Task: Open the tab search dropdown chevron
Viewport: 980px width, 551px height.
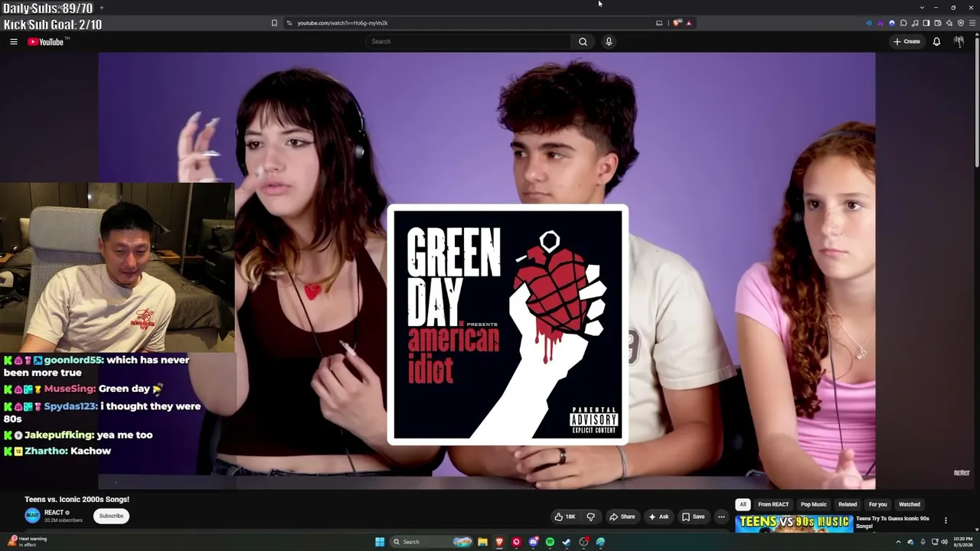Action: click(x=922, y=8)
